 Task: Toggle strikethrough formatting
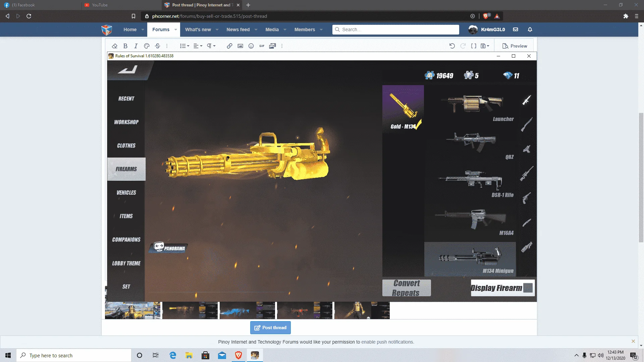coord(157,46)
